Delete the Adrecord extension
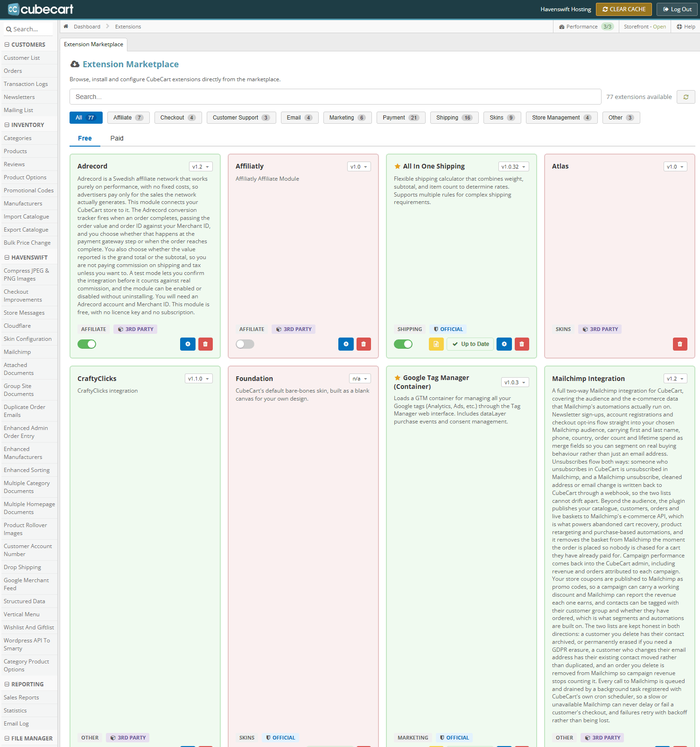 (205, 344)
